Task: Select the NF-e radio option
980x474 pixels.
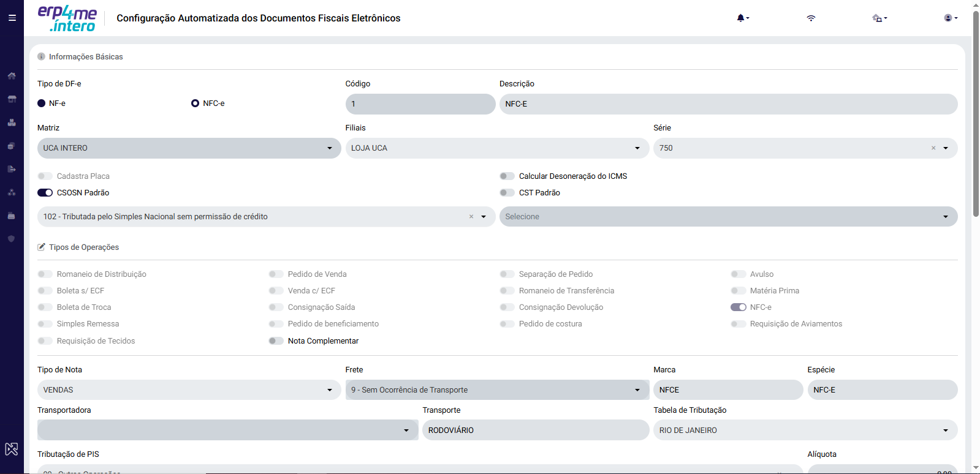Action: tap(42, 103)
